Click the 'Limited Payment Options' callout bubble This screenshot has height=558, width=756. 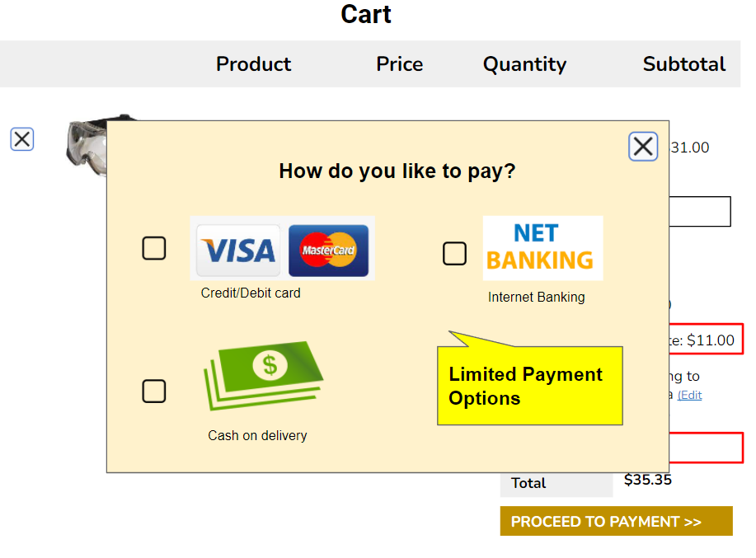click(x=528, y=386)
